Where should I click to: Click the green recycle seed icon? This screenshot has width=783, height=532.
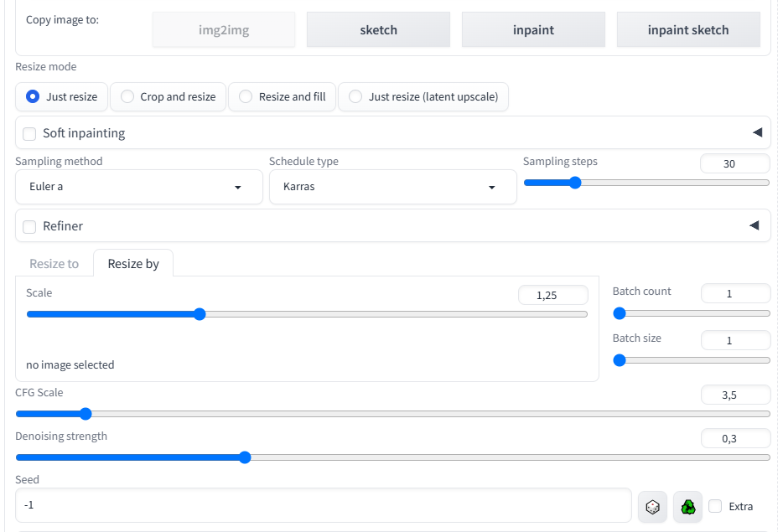pyautogui.click(x=687, y=507)
